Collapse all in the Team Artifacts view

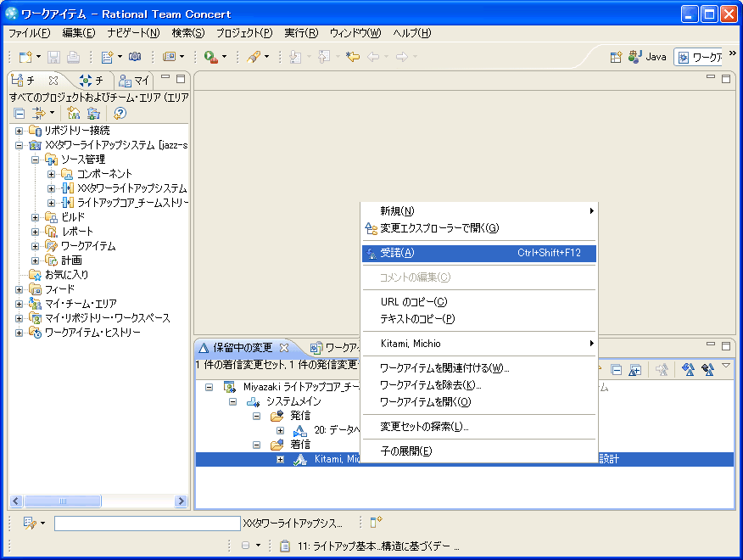20,114
